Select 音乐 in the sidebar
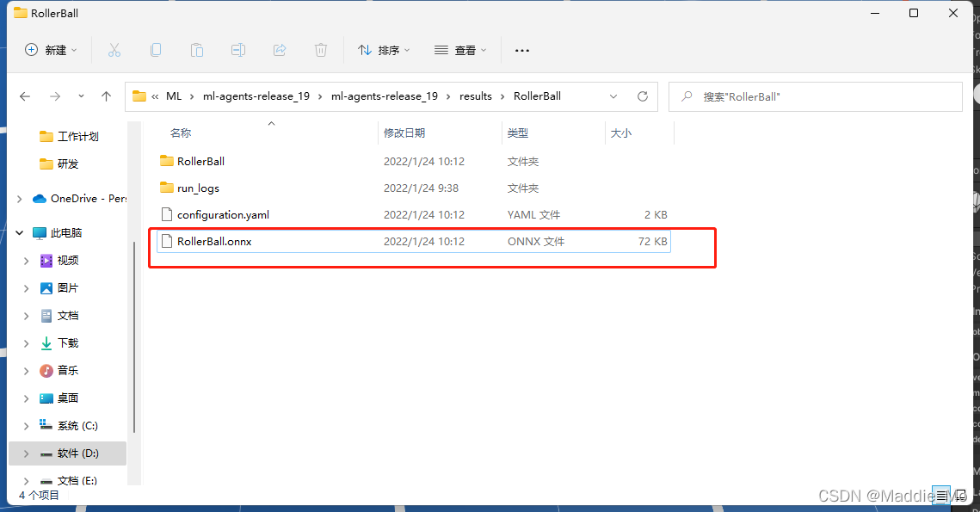This screenshot has height=512, width=980. [x=59, y=371]
